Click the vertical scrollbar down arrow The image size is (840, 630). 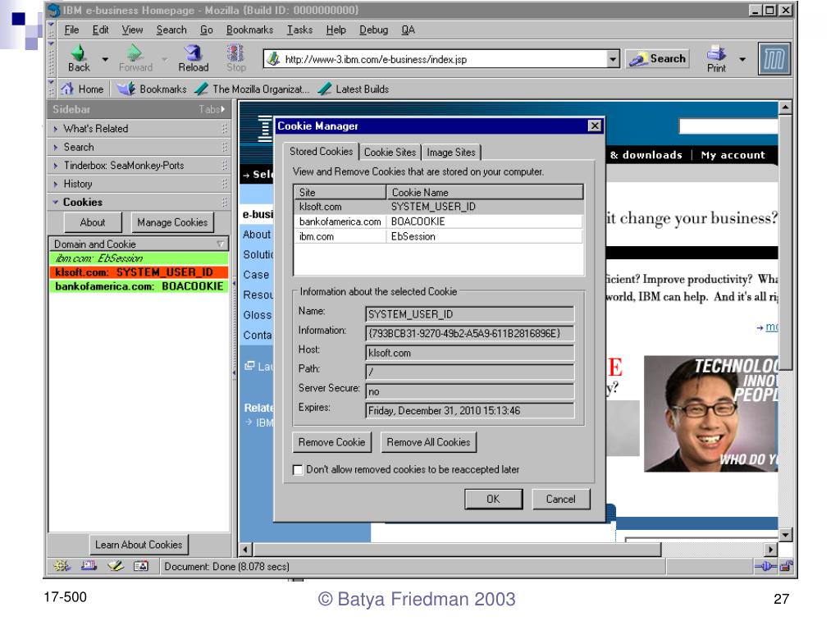pos(785,534)
